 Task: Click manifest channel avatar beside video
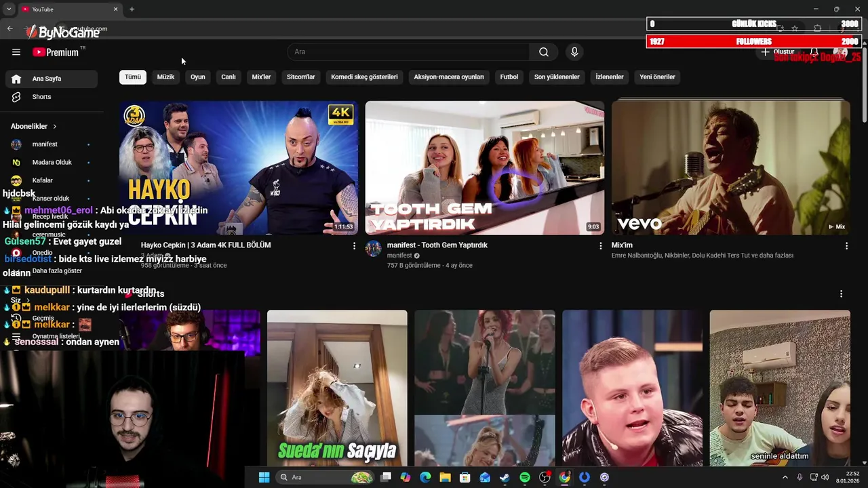coord(374,249)
